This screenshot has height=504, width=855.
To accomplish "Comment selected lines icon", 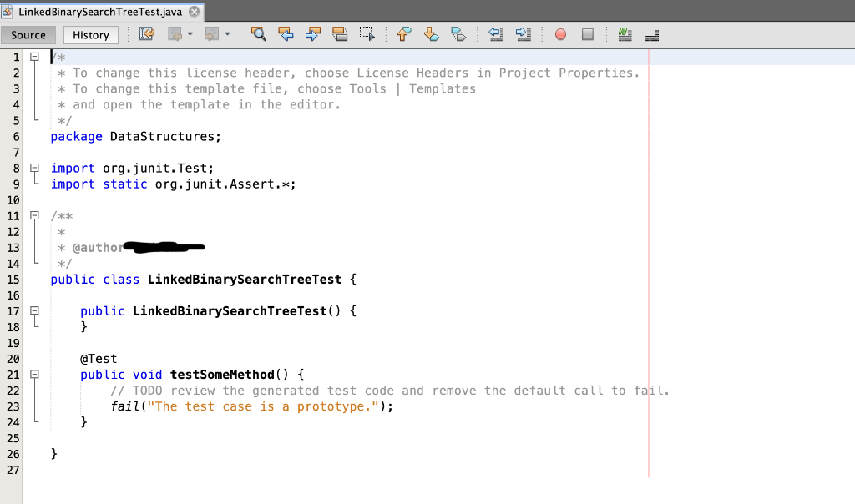I will [x=625, y=34].
